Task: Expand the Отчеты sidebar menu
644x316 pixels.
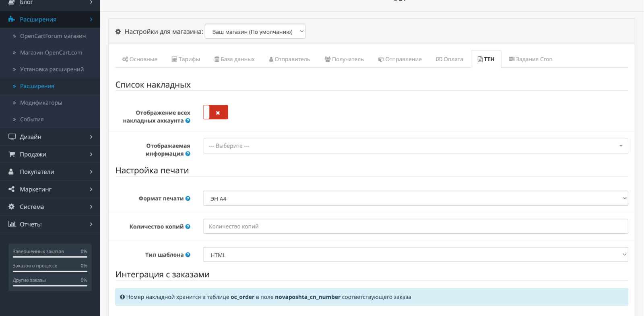Action: 50,224
